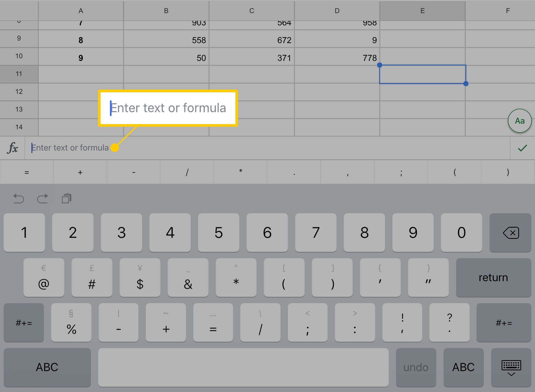Screen dimensions: 535x392
Task: Select the cell with 50
Action: click(x=166, y=56)
